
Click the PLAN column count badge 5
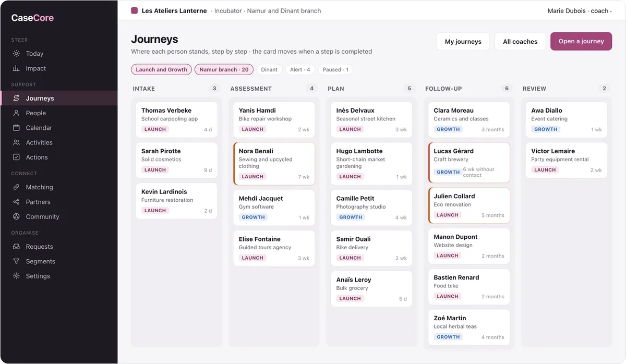click(410, 89)
